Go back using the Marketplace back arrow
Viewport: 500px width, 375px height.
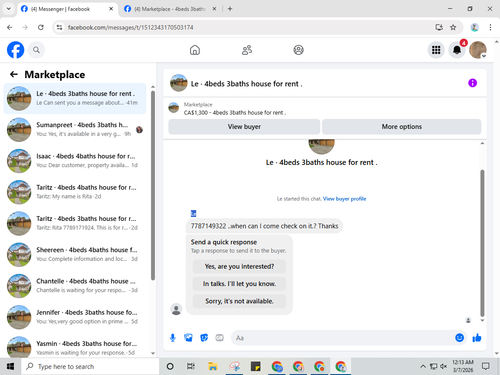(x=14, y=74)
